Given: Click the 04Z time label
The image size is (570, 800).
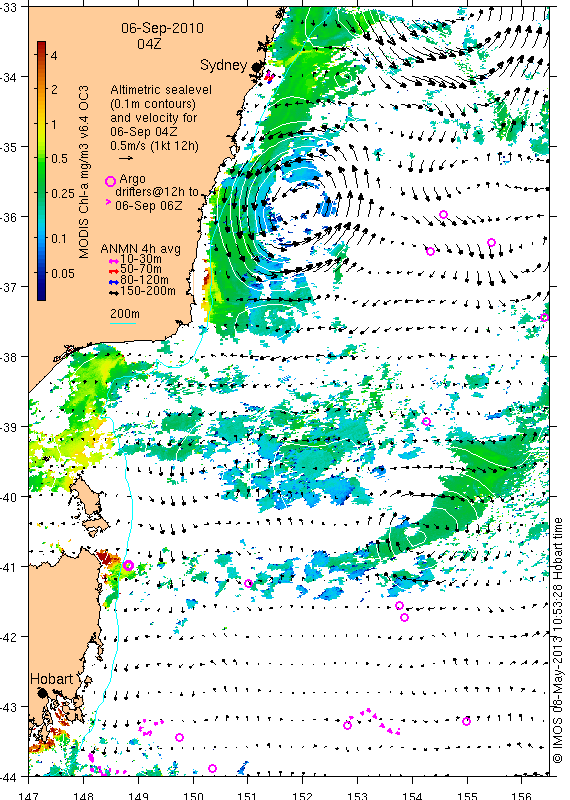Looking at the screenshot, I should coord(149,44).
